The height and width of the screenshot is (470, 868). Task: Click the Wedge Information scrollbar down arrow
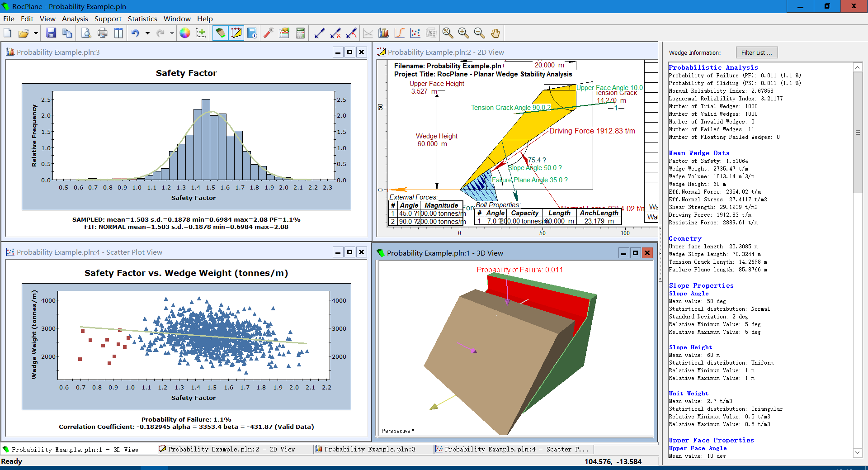[x=857, y=452]
